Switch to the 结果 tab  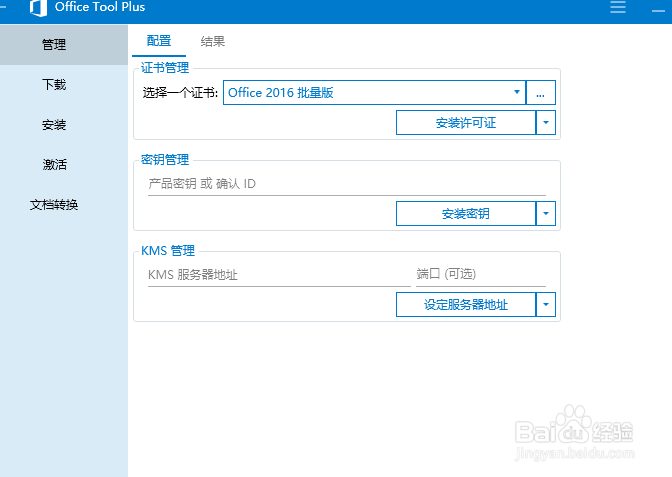tap(213, 41)
